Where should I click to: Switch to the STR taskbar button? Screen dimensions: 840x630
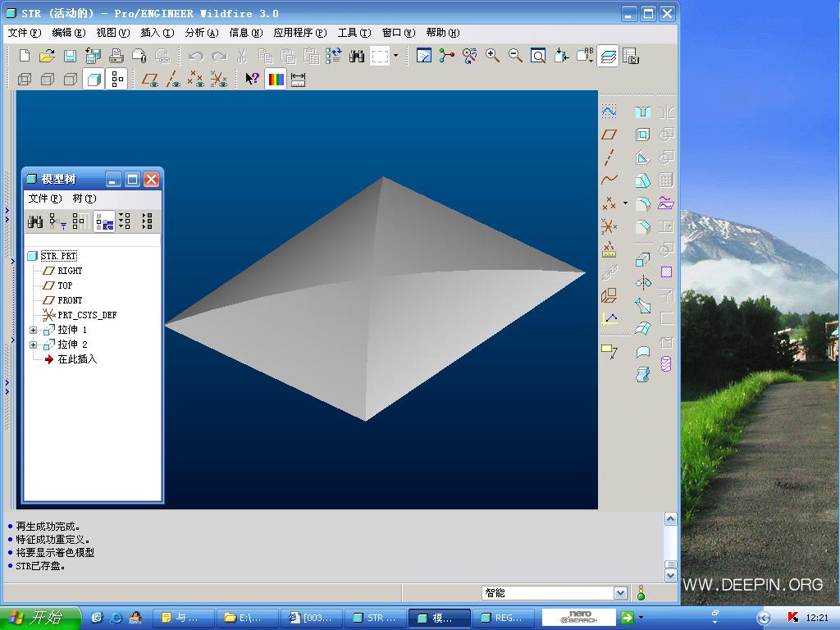click(375, 618)
